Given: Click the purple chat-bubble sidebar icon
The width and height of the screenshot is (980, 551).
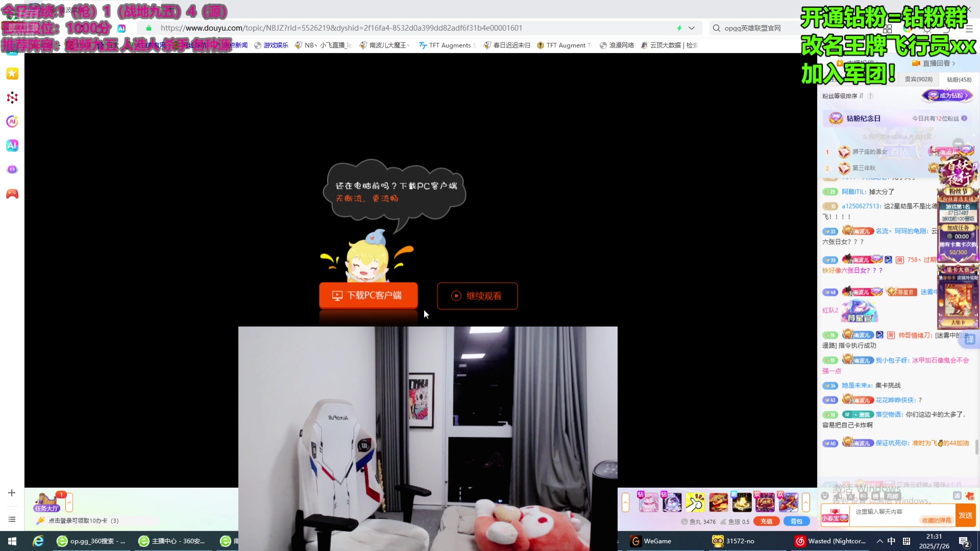Looking at the screenshot, I should tap(12, 169).
